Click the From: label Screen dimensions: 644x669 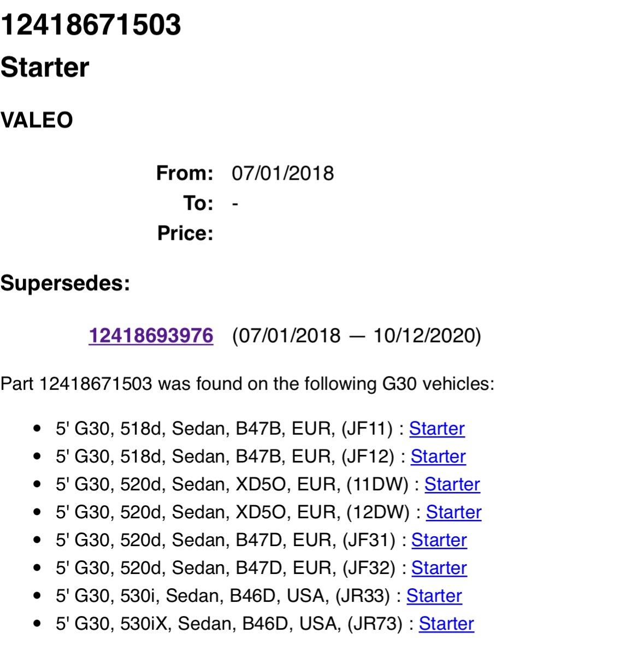185,173
